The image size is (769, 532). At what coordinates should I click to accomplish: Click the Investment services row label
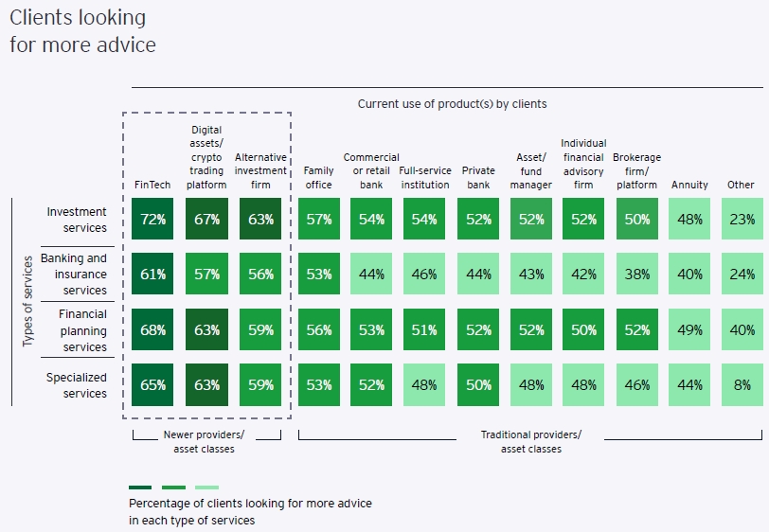[77, 220]
